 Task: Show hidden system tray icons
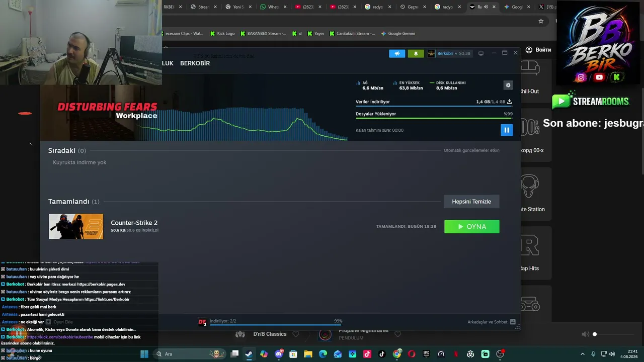[x=583, y=354]
